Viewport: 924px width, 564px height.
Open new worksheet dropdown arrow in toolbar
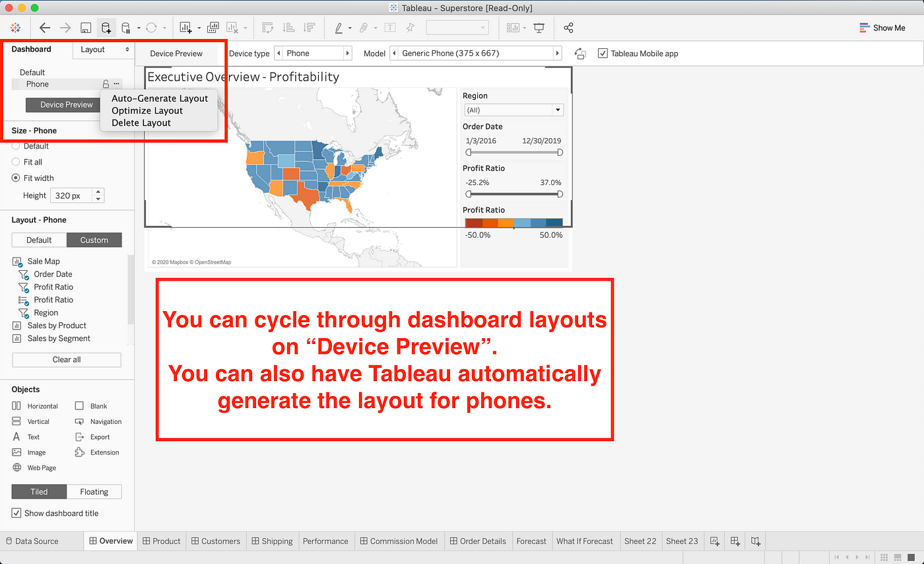(198, 28)
